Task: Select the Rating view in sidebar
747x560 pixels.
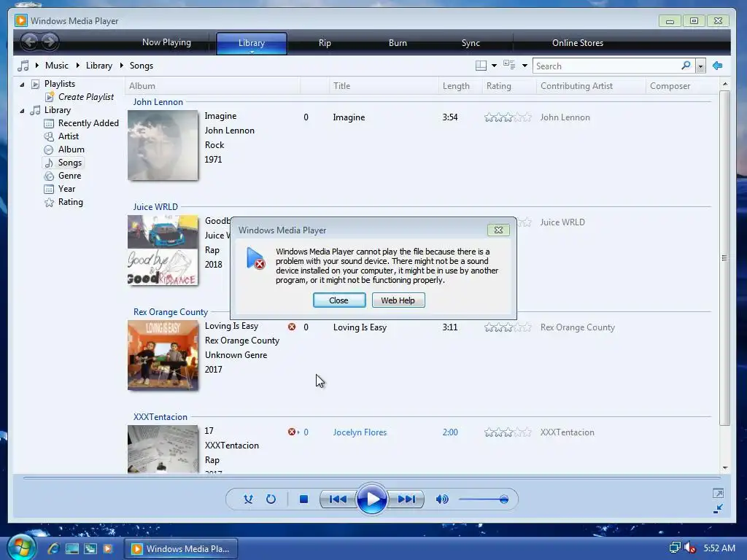Action: tap(71, 202)
